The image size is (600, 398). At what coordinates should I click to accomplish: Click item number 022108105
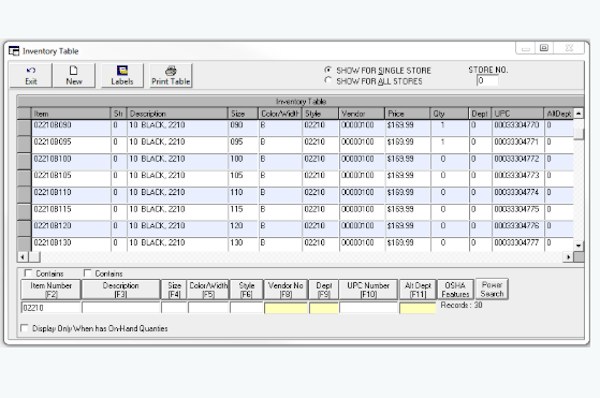pyautogui.click(x=52, y=175)
